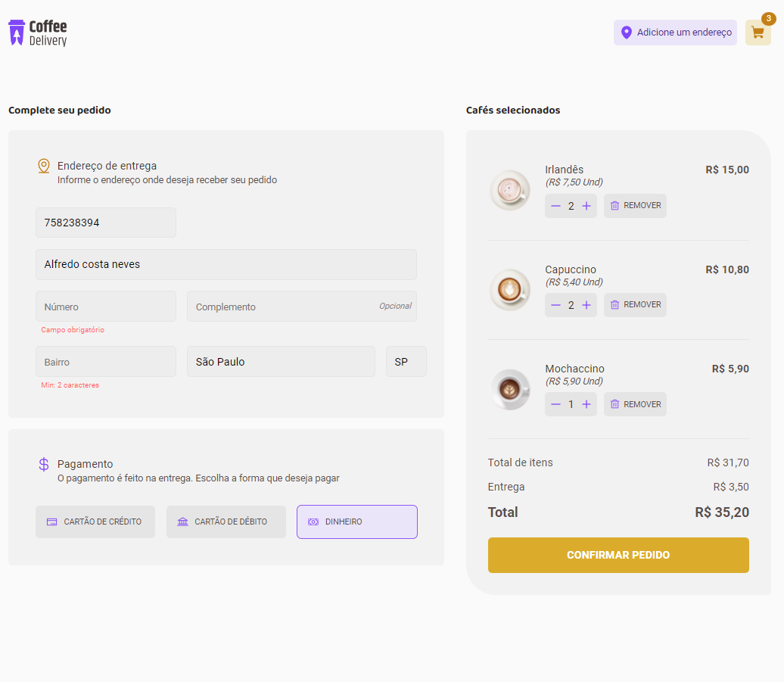Screen dimensions: 784x682
Task: Focus the city field São Paulo
Action: click(281, 362)
